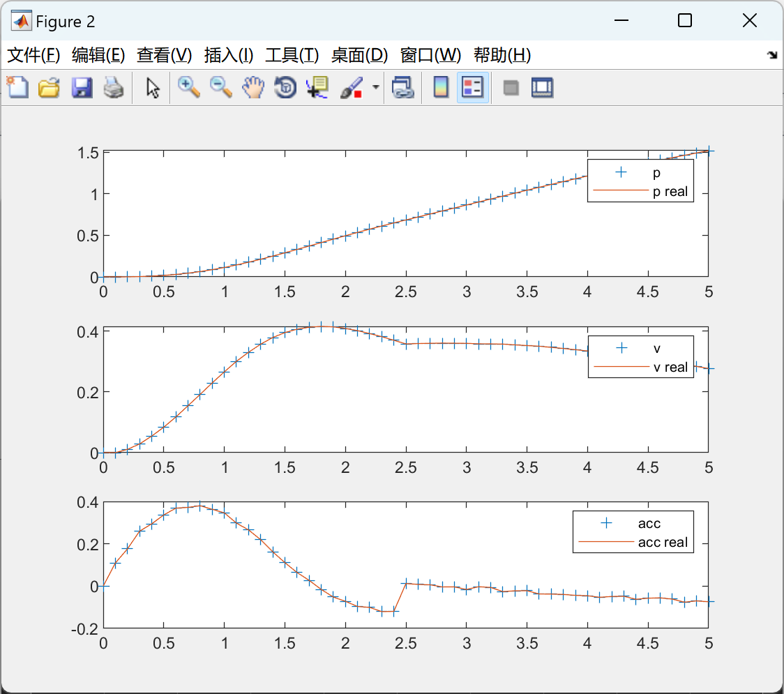Expand the Brush color dropdown arrow

[375, 87]
